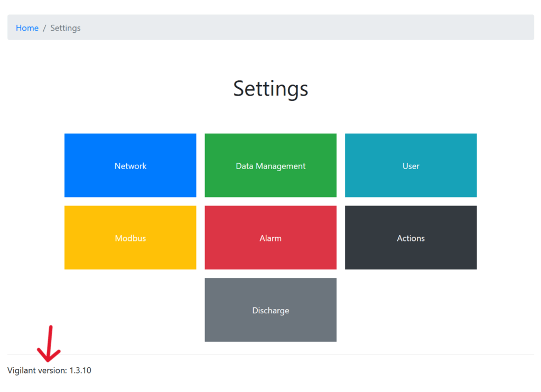
Task: Open the Modbus settings tile
Action: tap(130, 238)
